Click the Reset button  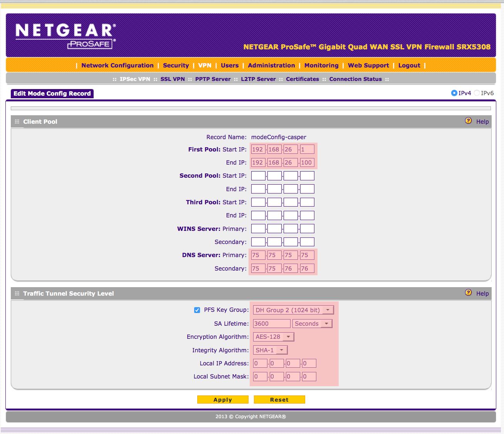[x=279, y=400]
